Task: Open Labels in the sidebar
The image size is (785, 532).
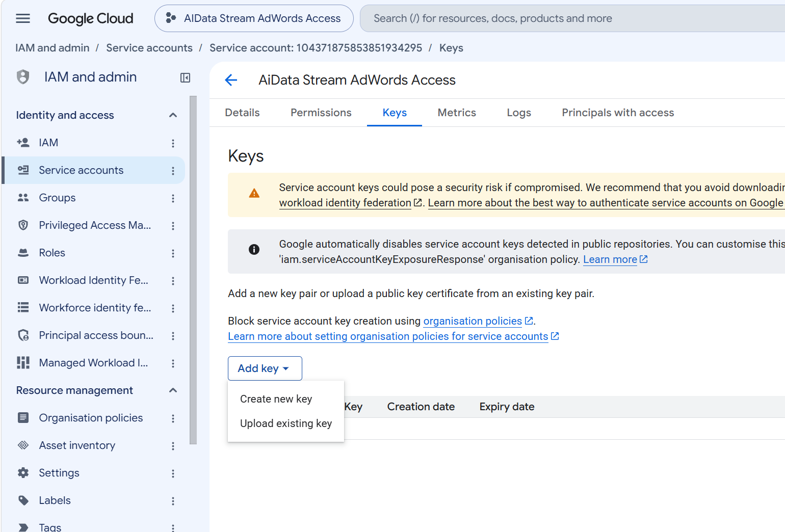Action: point(55,500)
